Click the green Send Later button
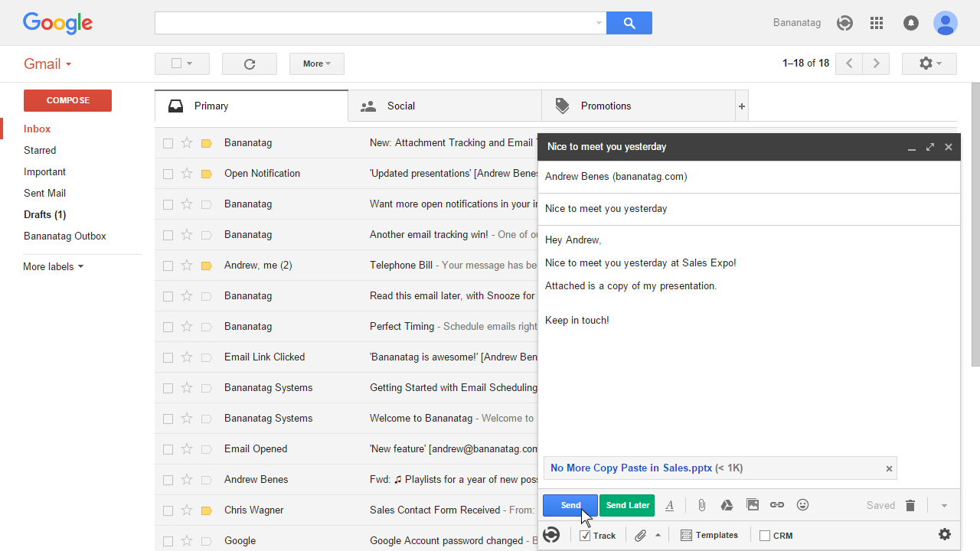The width and height of the screenshot is (980, 551). pyautogui.click(x=628, y=505)
